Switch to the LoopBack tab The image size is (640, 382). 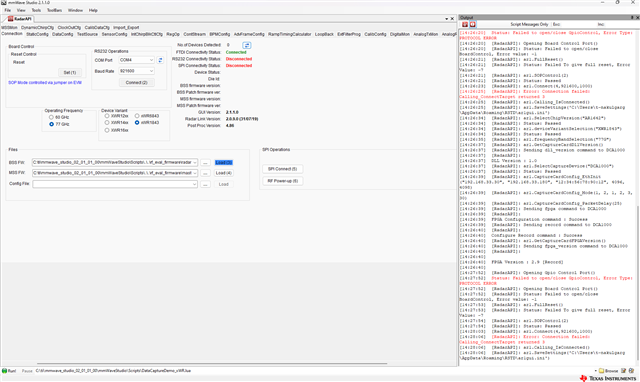pyautogui.click(x=324, y=34)
